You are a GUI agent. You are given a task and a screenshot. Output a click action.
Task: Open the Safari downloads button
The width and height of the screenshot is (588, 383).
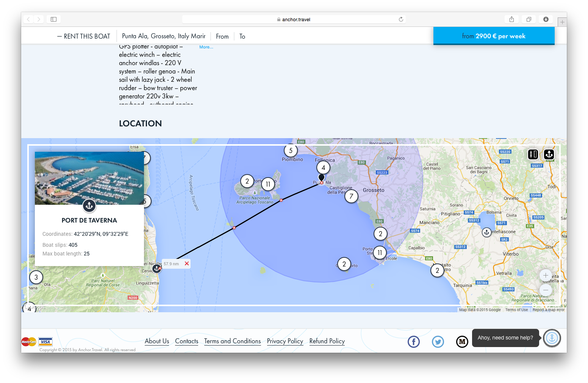(546, 19)
